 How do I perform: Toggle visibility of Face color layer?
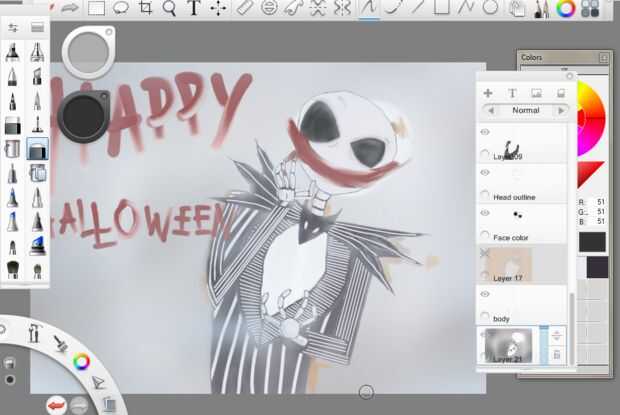tap(485, 213)
